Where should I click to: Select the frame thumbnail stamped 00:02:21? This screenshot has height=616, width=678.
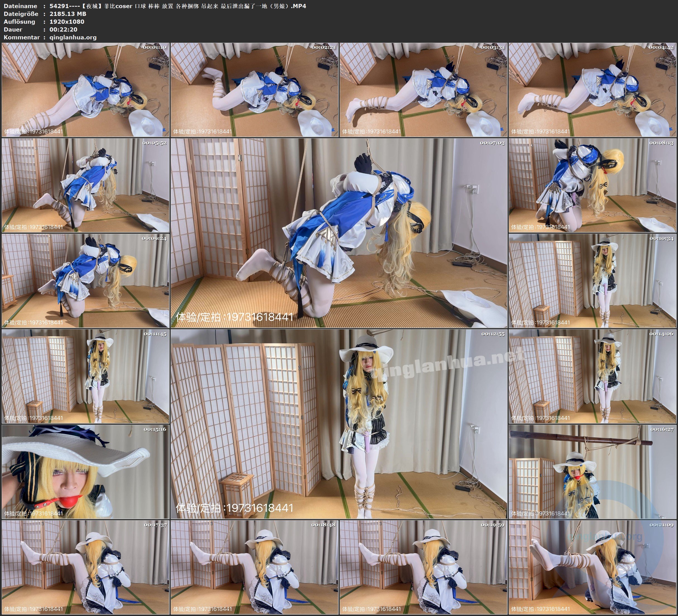(x=254, y=90)
